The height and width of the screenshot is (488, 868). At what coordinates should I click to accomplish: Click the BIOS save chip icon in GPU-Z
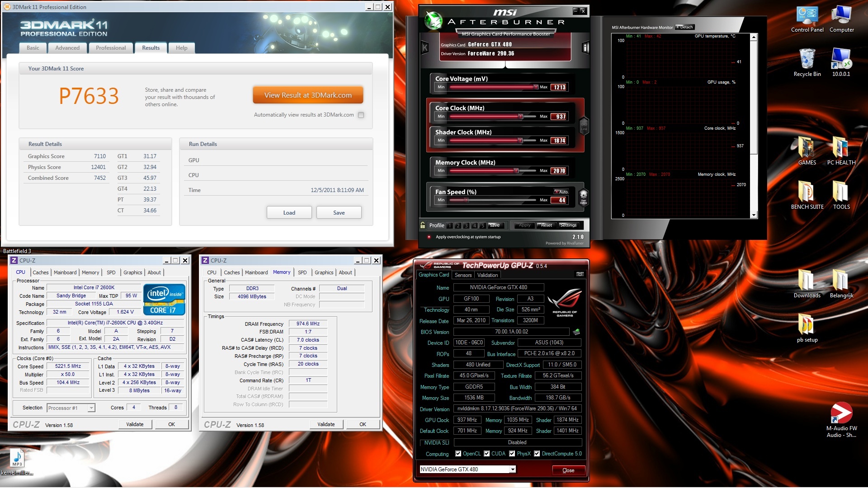click(x=576, y=332)
